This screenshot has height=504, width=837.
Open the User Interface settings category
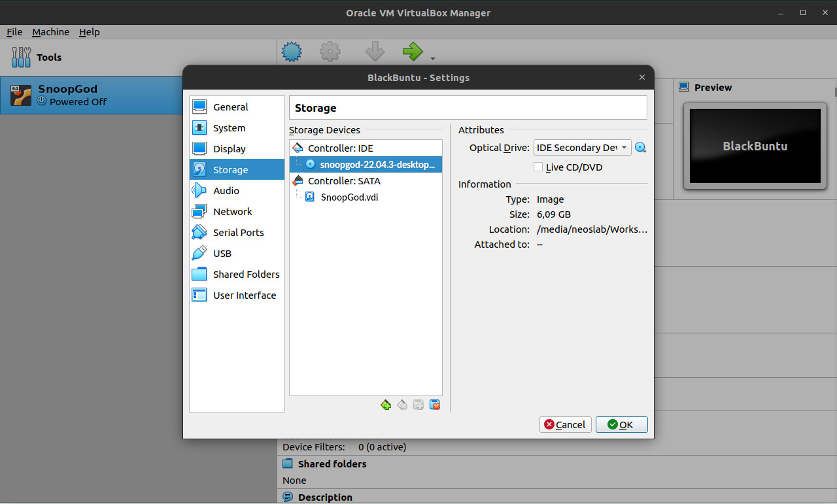[237, 295]
